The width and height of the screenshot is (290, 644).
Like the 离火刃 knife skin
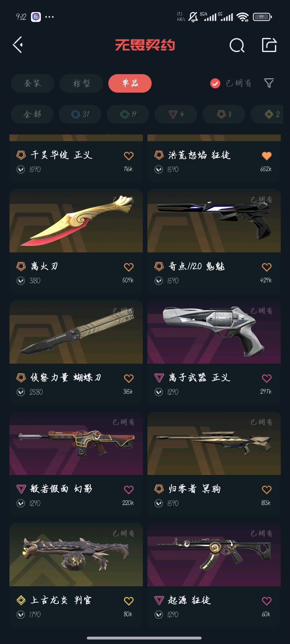(x=129, y=267)
